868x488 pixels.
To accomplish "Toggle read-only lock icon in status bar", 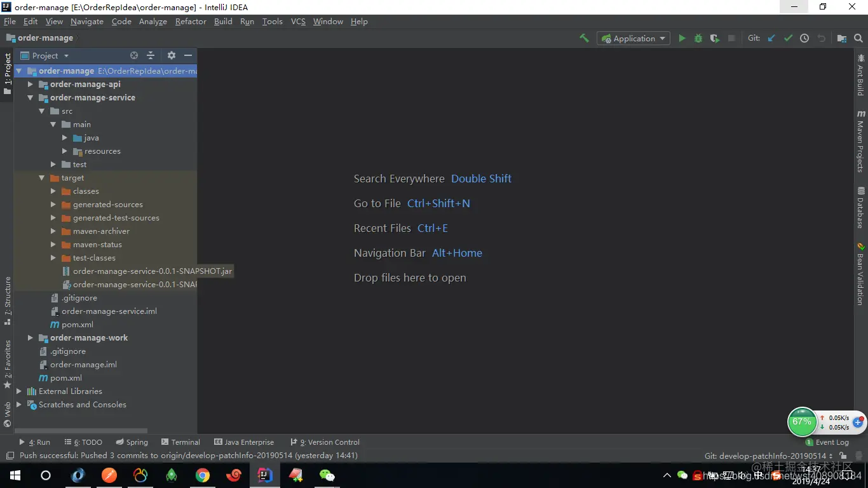I will click(843, 456).
